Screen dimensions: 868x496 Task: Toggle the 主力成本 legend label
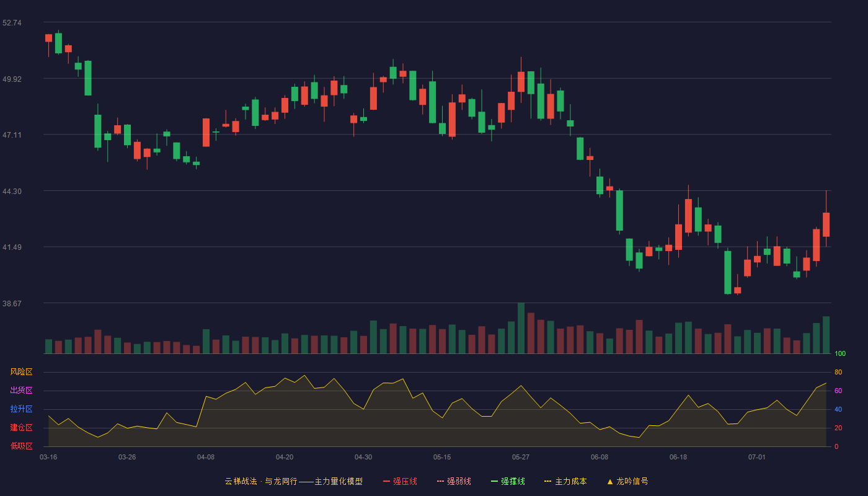570,481
